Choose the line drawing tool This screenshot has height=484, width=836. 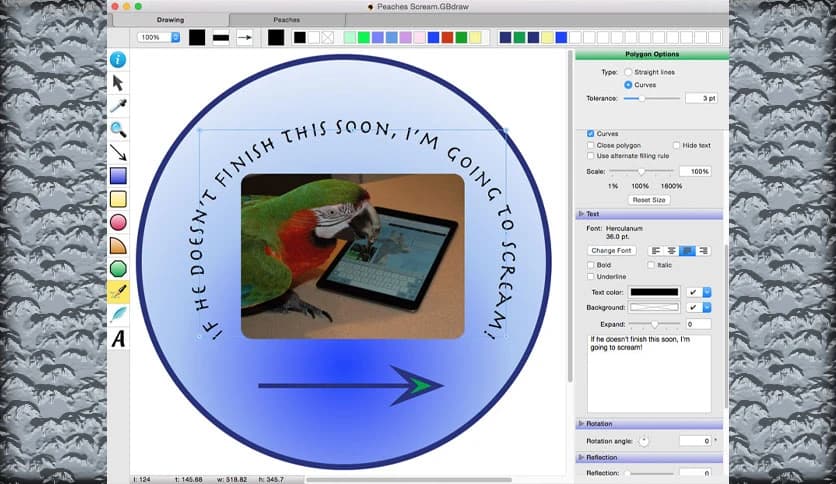[118, 152]
